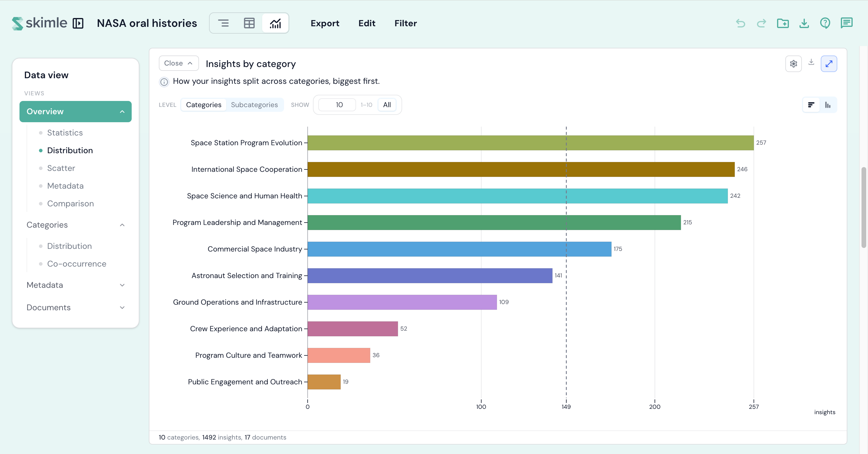Click the Program Culture and Teamwork bar
Image resolution: width=868 pixels, height=454 pixels.
pos(339,355)
